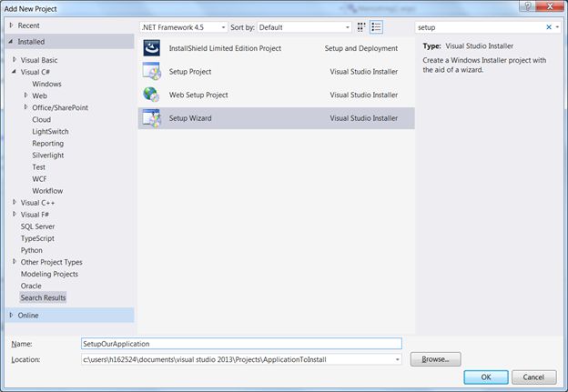Screen dimensions: 568x392
Task: Open the Location path dropdown arrow
Action: [x=398, y=359]
